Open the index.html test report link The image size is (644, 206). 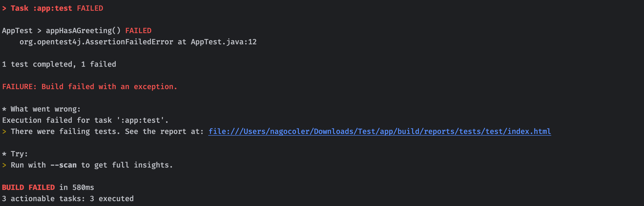tap(380, 131)
